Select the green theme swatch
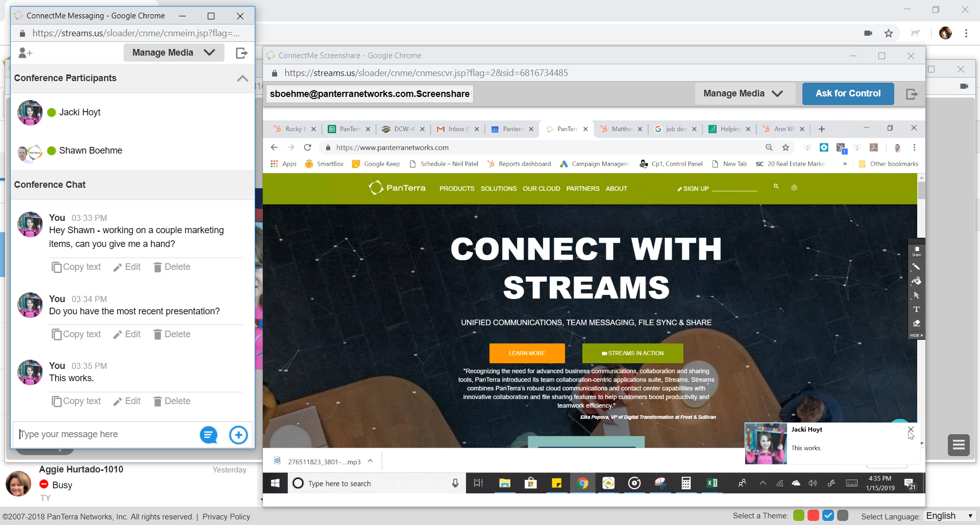The image size is (980, 525). point(799,515)
